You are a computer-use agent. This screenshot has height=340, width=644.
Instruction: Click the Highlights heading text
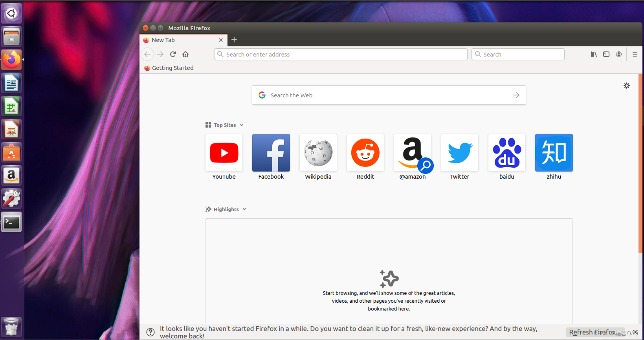(x=226, y=209)
